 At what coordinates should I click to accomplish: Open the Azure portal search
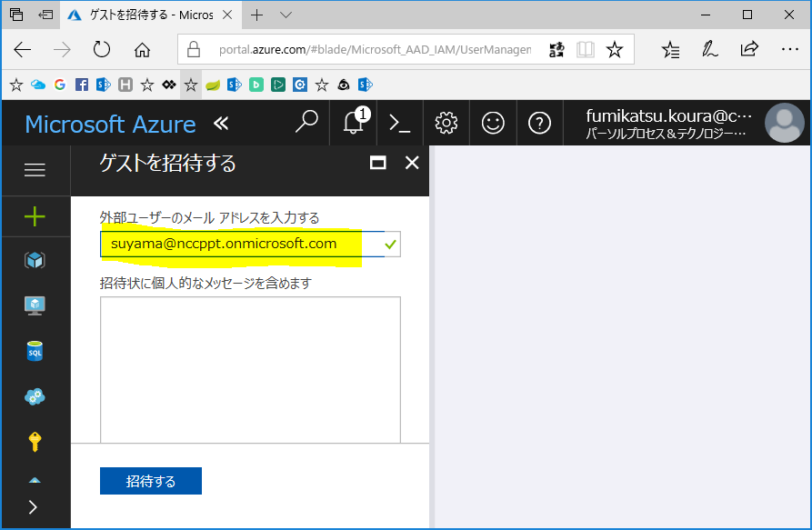click(306, 123)
